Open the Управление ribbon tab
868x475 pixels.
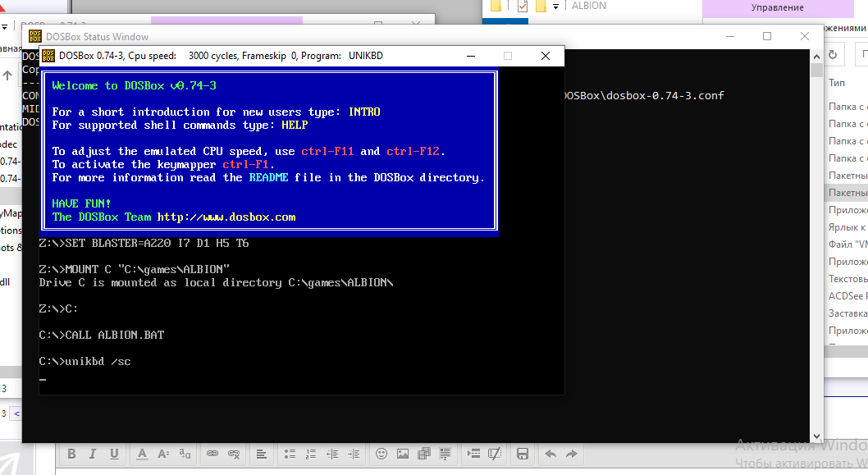click(777, 7)
